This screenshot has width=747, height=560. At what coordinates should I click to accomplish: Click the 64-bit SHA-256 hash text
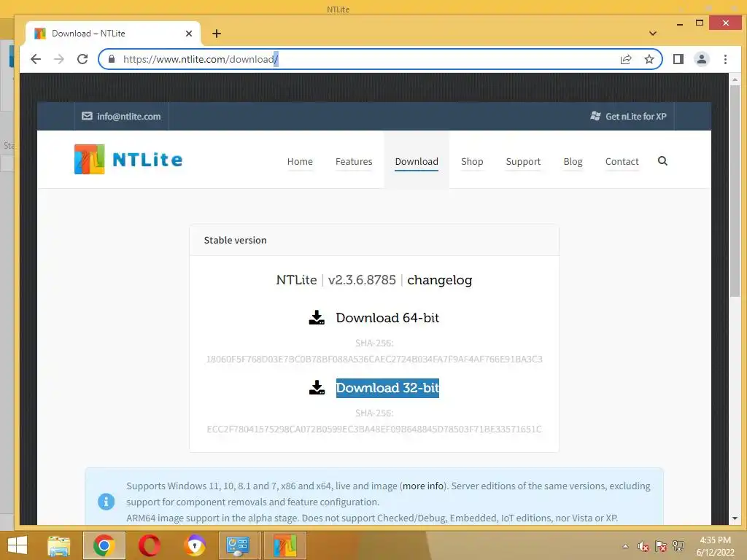374,359
